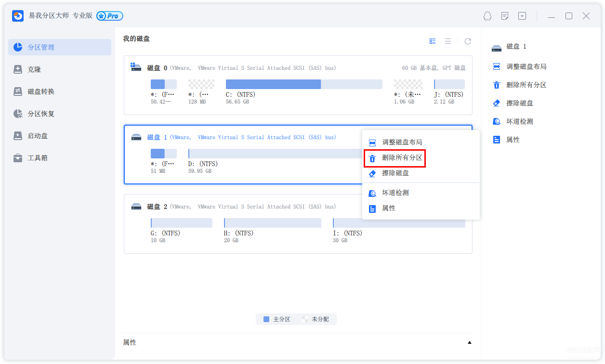The width and height of the screenshot is (605, 364).
Task: Click the Pro badge in title bar
Action: pos(110,16)
